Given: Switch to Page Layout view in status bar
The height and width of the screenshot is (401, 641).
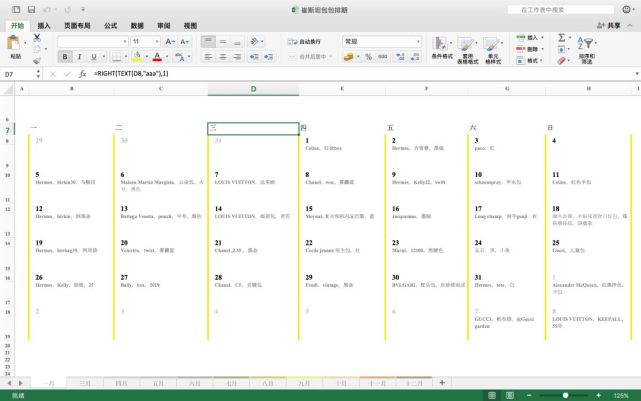Looking at the screenshot, I should [x=510, y=395].
